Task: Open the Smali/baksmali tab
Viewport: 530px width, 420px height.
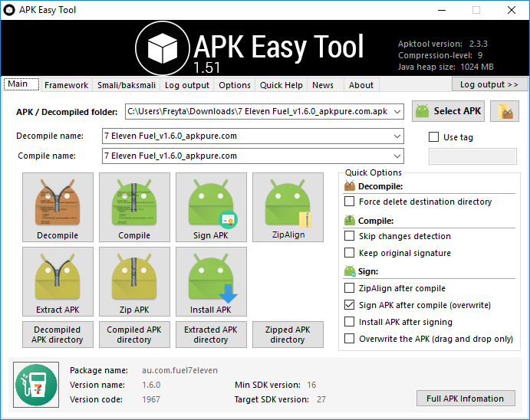Action: click(127, 85)
